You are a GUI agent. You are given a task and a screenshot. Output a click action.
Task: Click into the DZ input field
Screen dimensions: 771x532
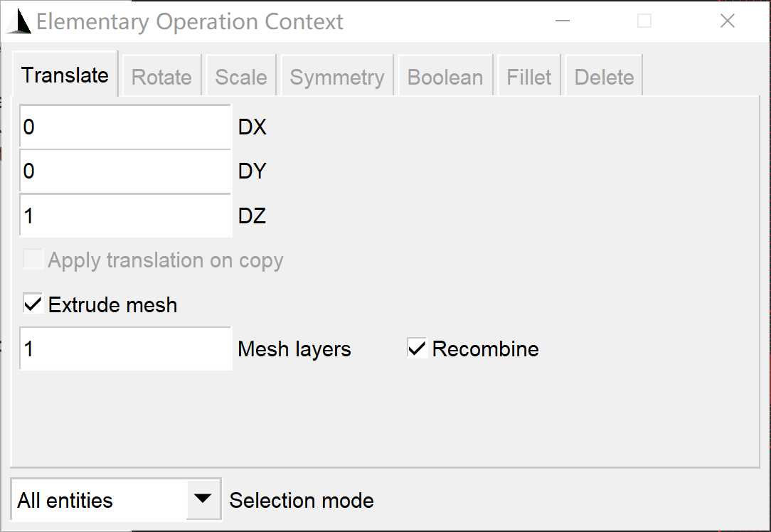pyautogui.click(x=125, y=216)
